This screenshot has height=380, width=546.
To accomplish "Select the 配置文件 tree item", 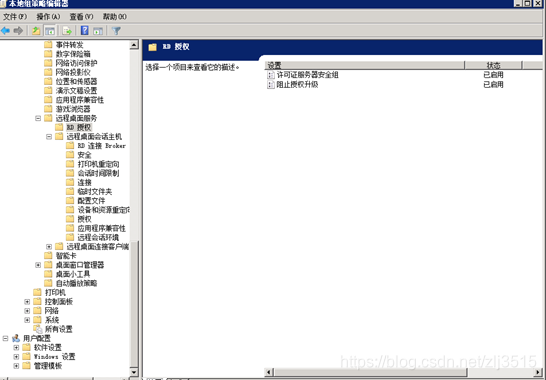I will (x=91, y=201).
